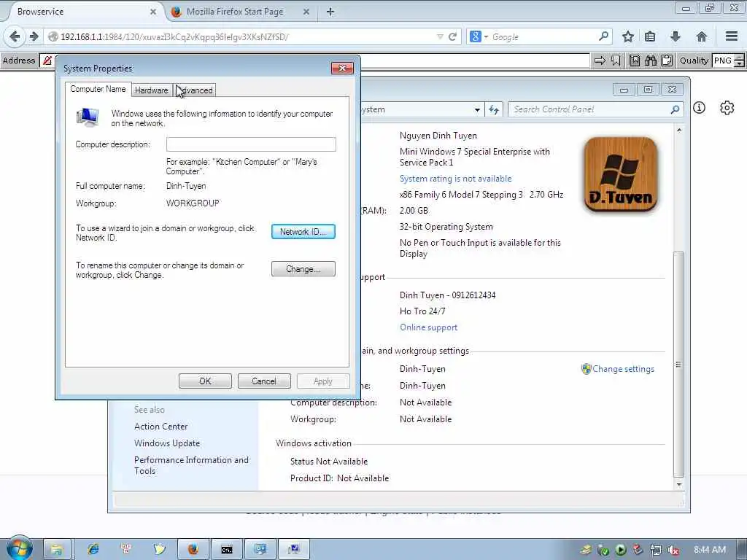Open the page settings gear icon
The width and height of the screenshot is (747, 560).
tap(727, 108)
